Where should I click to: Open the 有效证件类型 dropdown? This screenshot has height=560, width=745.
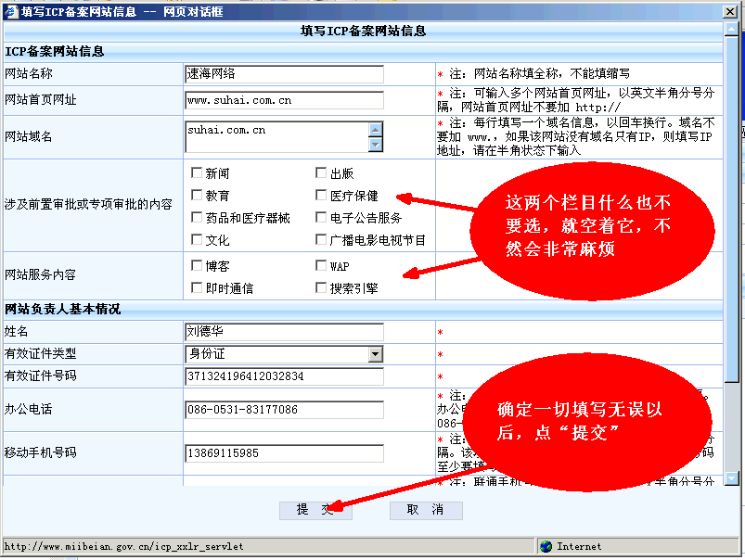[375, 354]
